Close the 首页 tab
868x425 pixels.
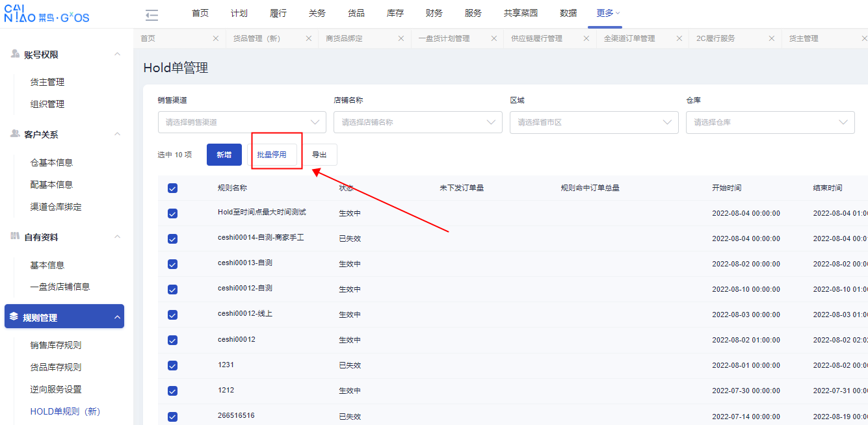click(216, 38)
